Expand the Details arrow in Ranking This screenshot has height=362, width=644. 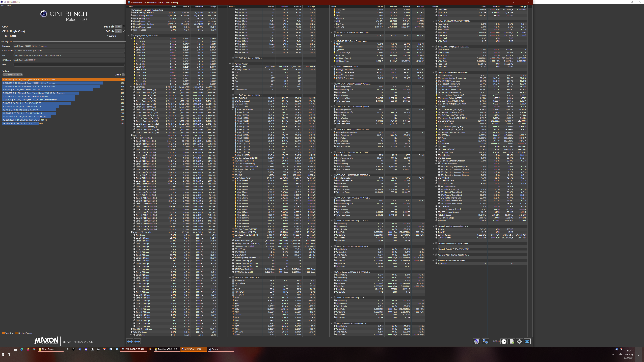[x=123, y=75]
